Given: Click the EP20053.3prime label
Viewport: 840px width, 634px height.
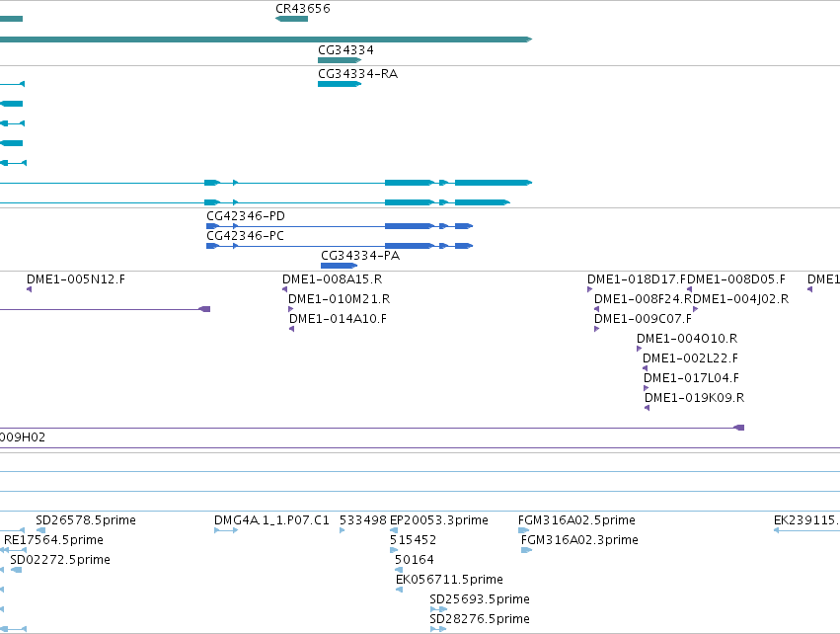Looking at the screenshot, I should [x=438, y=520].
